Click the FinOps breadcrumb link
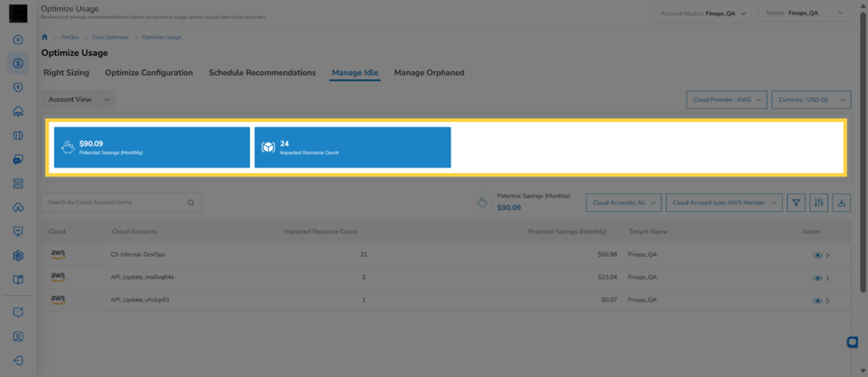Screen dimensions: 868x377 70,37
